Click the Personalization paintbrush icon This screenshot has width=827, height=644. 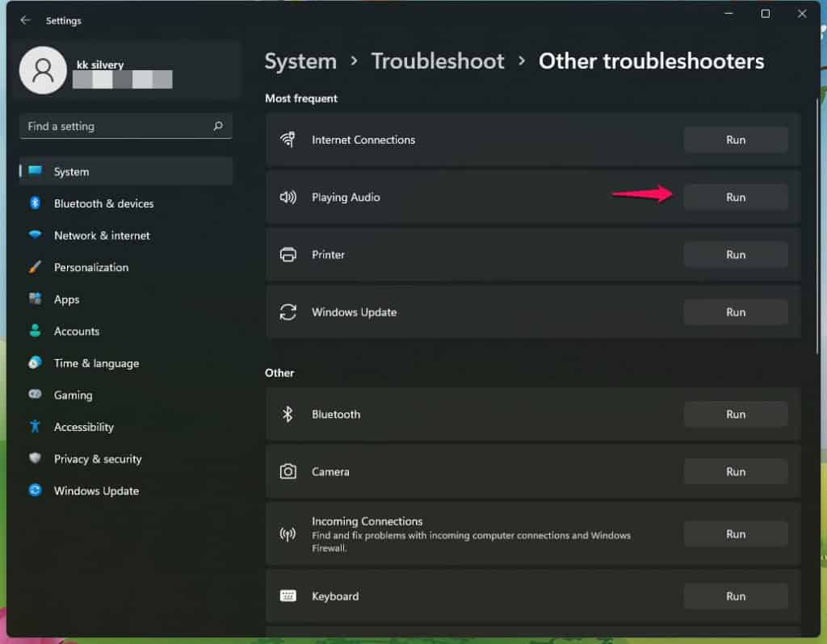[35, 266]
